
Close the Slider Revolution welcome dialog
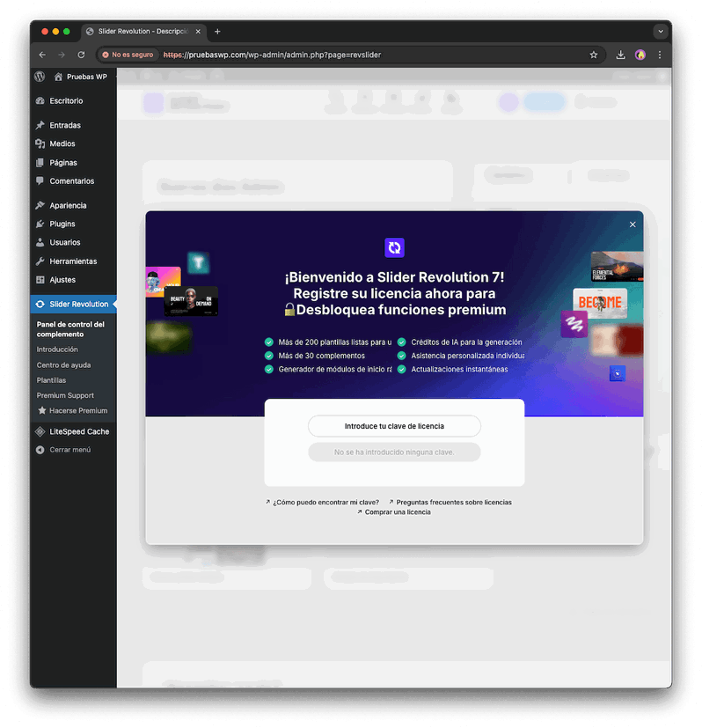click(633, 224)
